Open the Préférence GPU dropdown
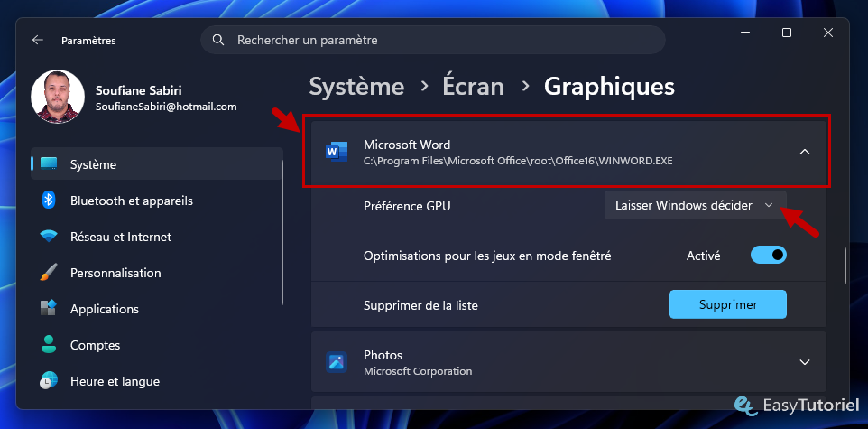The width and height of the screenshot is (868, 429). (696, 205)
